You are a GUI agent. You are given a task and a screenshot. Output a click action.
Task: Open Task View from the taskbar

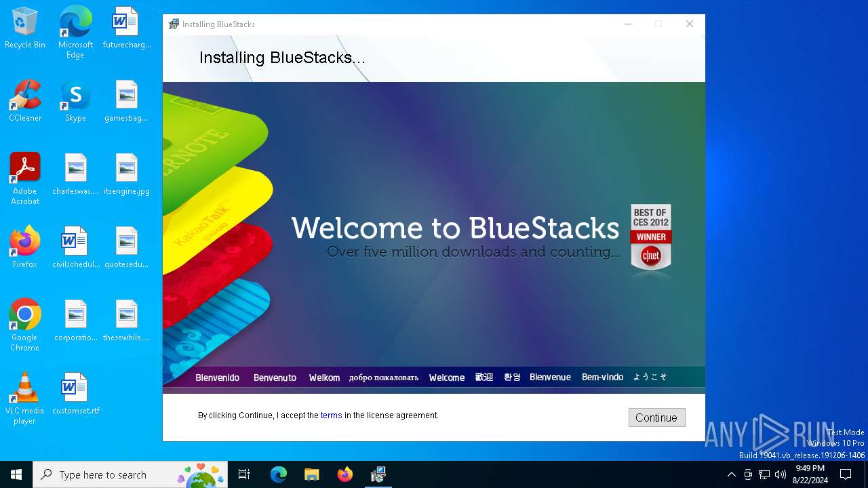click(x=244, y=474)
